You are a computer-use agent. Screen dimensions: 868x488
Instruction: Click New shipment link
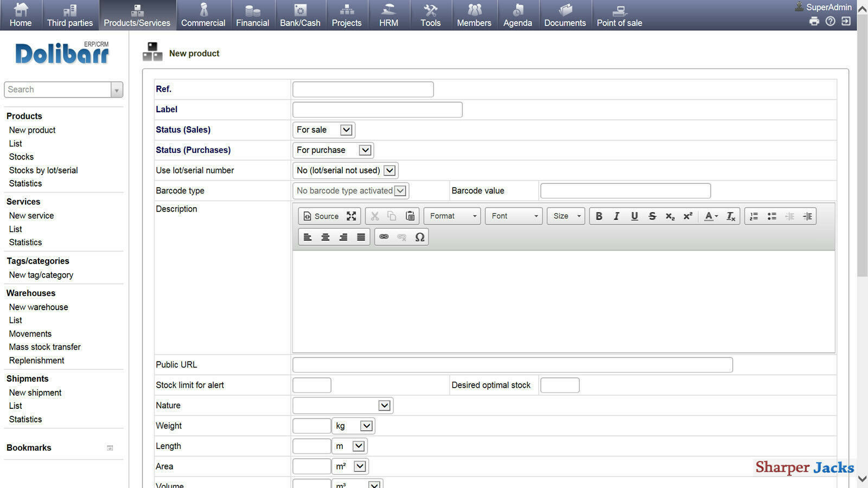[35, 393]
